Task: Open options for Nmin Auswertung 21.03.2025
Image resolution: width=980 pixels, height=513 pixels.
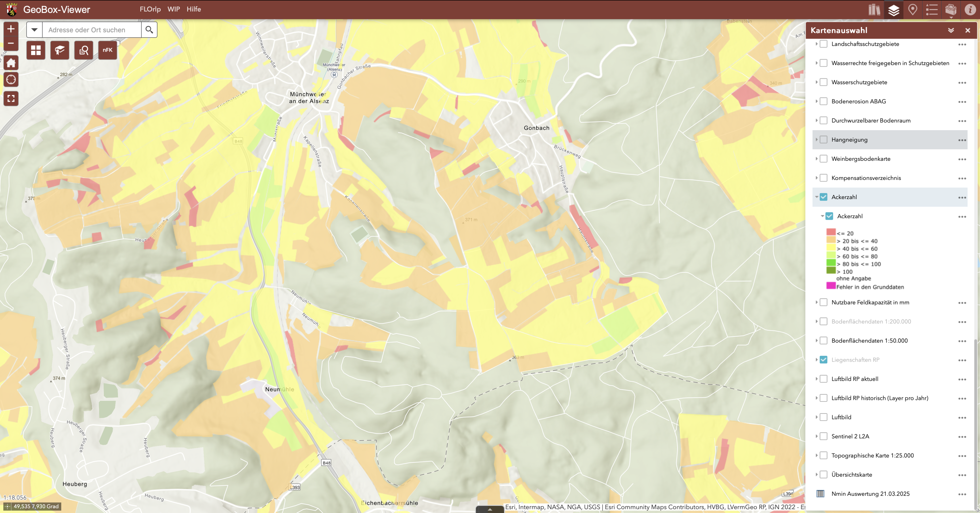Action: (962, 494)
